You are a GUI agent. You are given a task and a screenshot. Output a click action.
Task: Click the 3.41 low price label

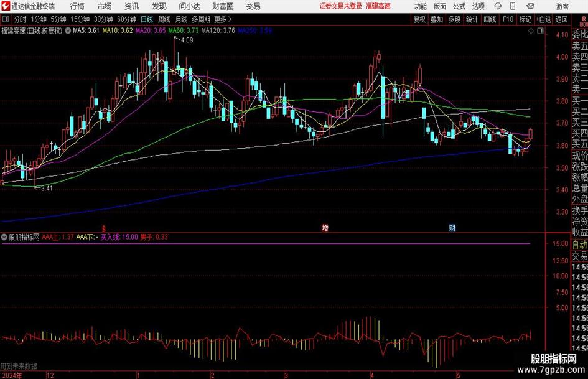pyautogui.click(x=47, y=189)
